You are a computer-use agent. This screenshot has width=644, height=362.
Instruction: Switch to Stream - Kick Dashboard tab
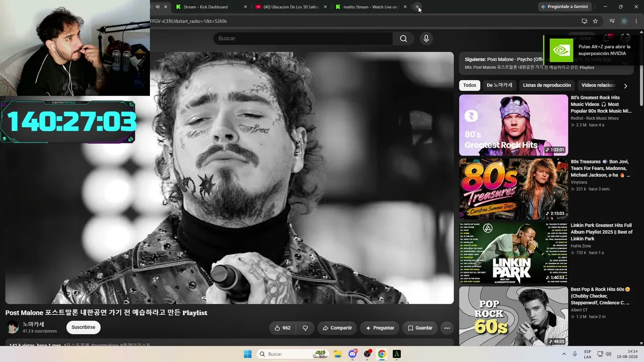211,7
